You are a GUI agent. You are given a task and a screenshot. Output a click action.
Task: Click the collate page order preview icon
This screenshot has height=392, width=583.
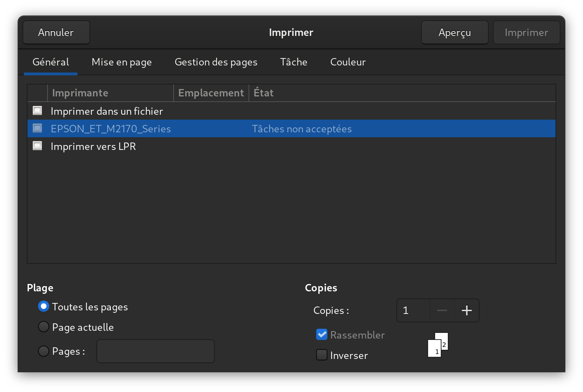(438, 345)
